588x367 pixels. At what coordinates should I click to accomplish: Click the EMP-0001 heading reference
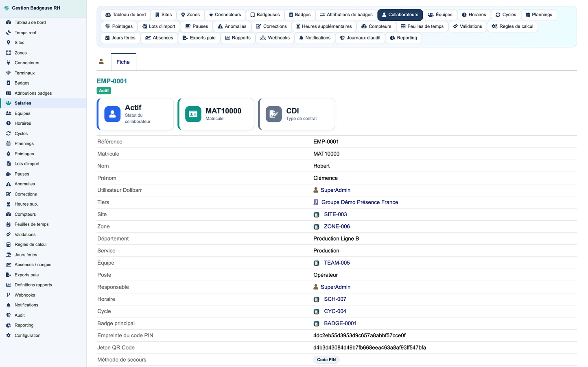[x=112, y=81]
